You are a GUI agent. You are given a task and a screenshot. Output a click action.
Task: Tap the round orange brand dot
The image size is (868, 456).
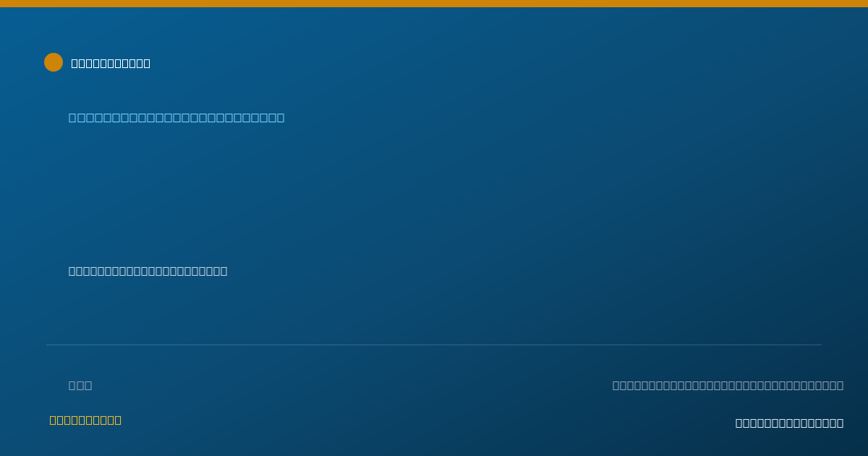click(54, 62)
